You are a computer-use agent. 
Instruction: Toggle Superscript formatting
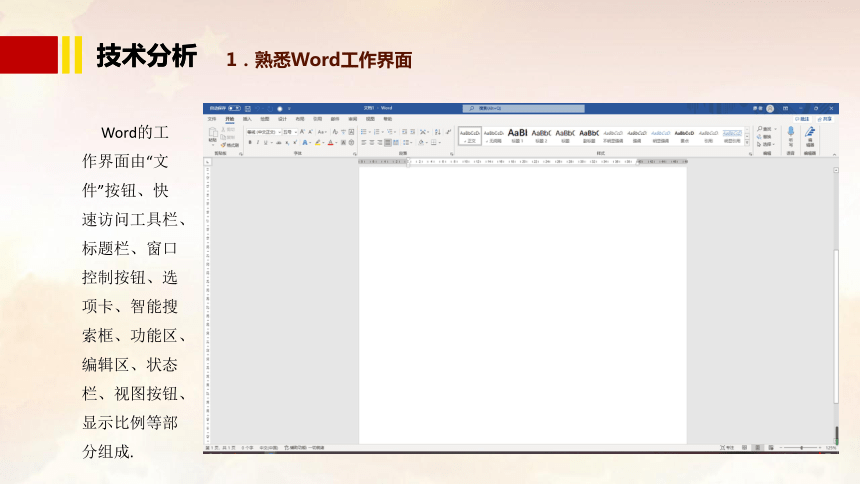(x=295, y=142)
